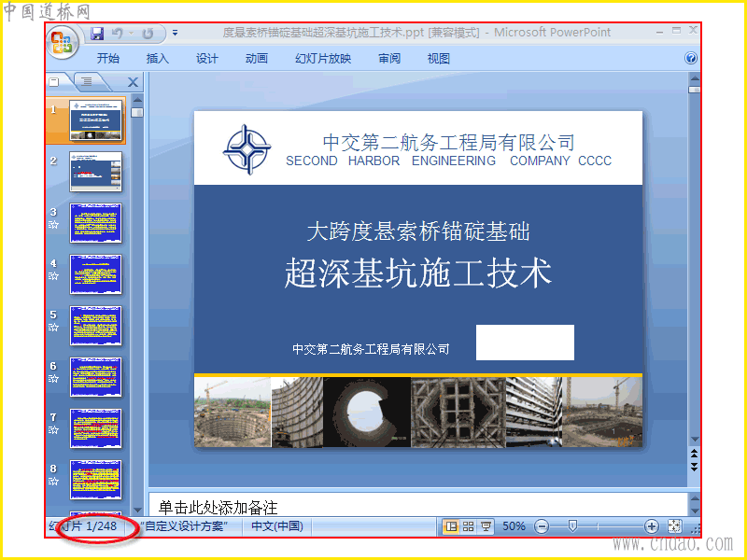Go to previous slide with double-up arrow
The width and height of the screenshot is (747, 560).
tap(695, 453)
